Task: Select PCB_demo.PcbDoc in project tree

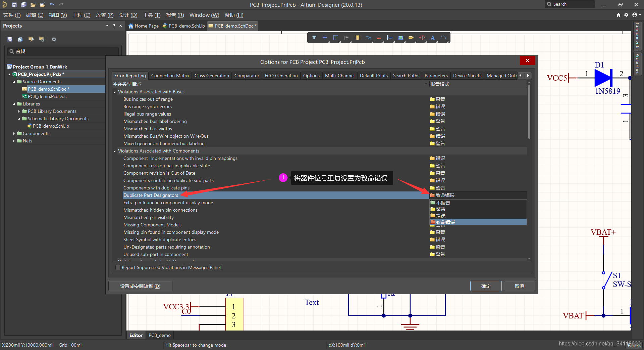Action: pos(47,96)
